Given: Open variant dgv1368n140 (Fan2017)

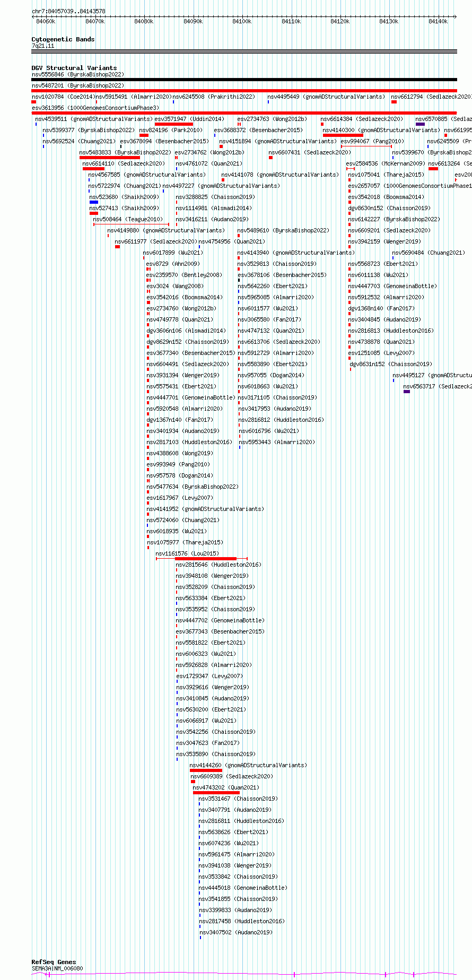Looking at the screenshot, I should pyautogui.click(x=381, y=309).
